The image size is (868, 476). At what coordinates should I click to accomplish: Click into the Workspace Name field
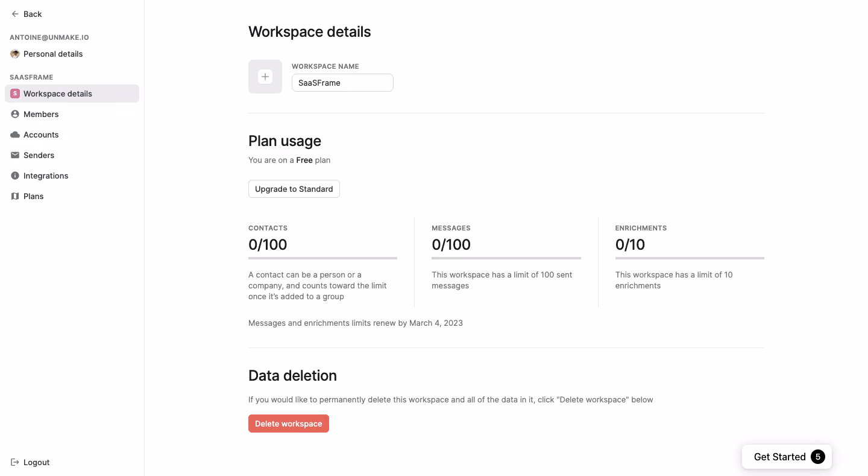(342, 83)
